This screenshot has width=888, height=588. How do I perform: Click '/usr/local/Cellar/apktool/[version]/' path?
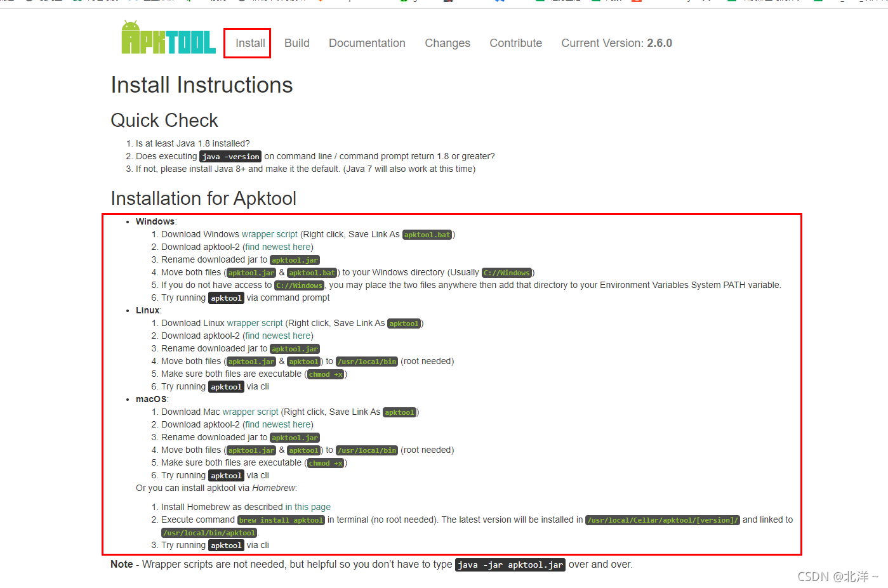coord(663,520)
